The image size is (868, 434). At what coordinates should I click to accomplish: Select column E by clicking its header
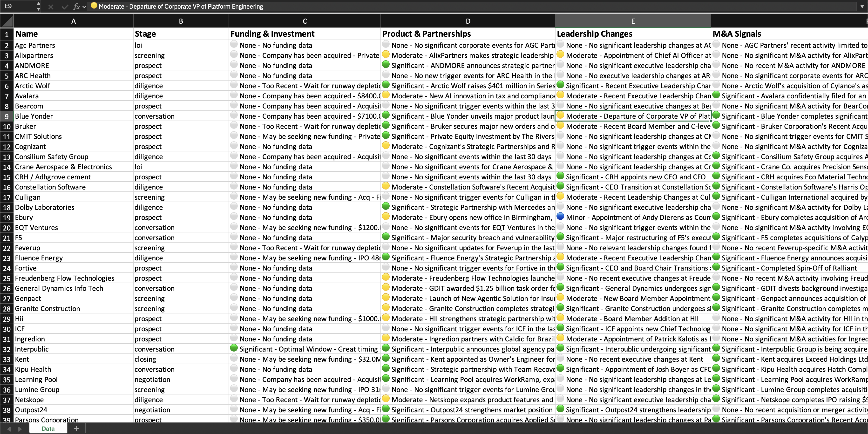coord(633,20)
